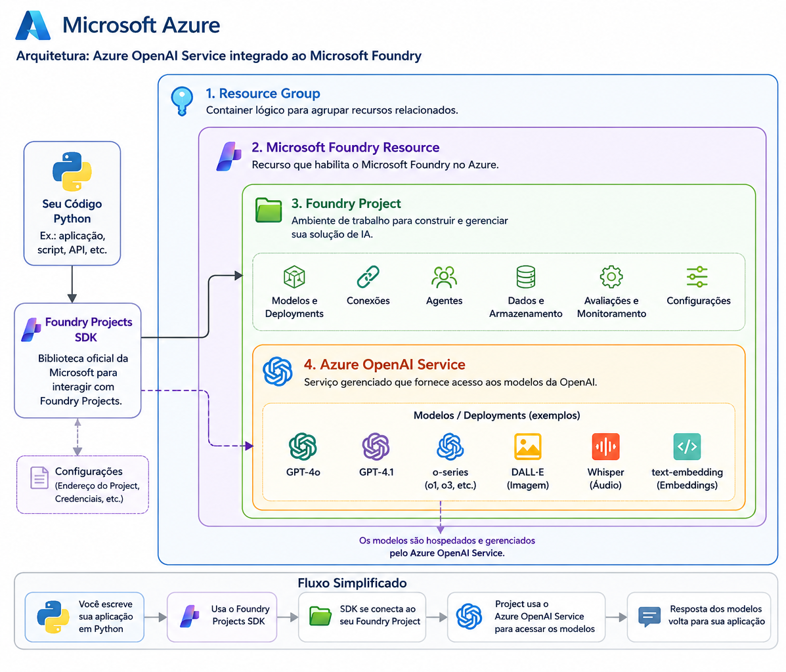This screenshot has width=786, height=672.
Task: Click the green GPT-4o model icon
Action: click(x=303, y=446)
